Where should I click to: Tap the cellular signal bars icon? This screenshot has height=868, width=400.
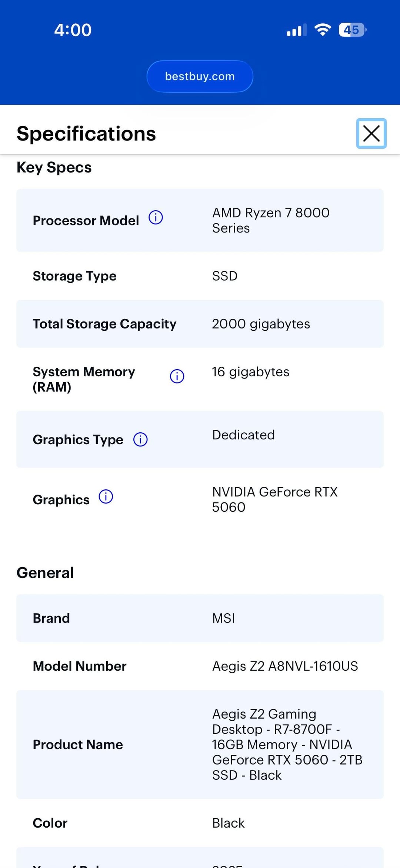point(296,30)
